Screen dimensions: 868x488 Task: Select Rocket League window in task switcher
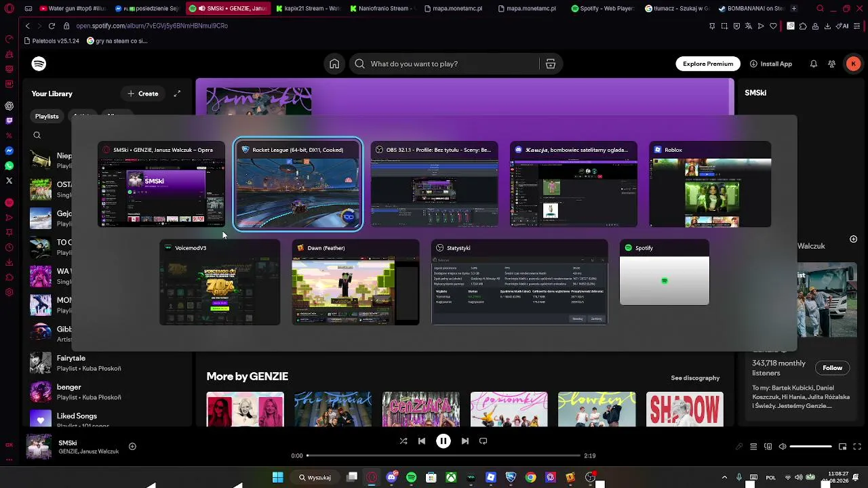coord(298,185)
